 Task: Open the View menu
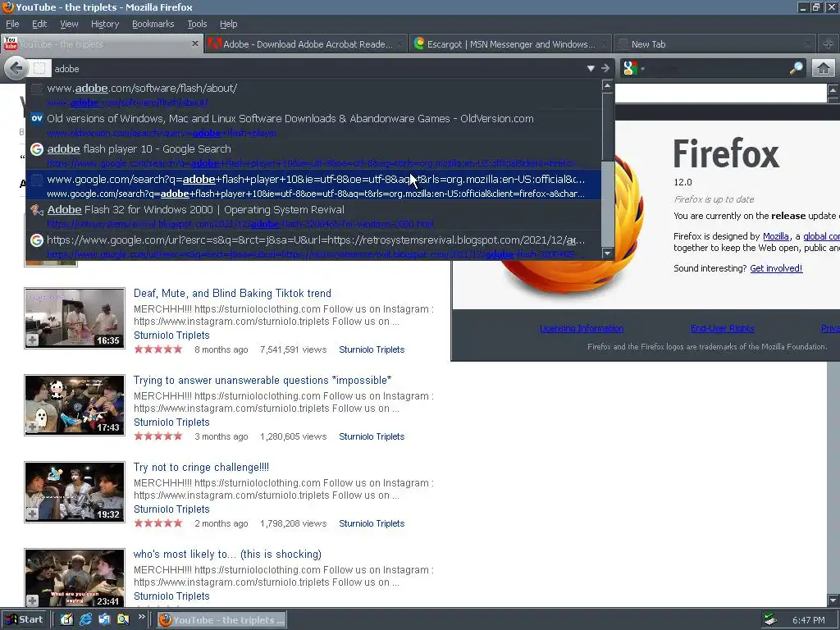pos(69,24)
